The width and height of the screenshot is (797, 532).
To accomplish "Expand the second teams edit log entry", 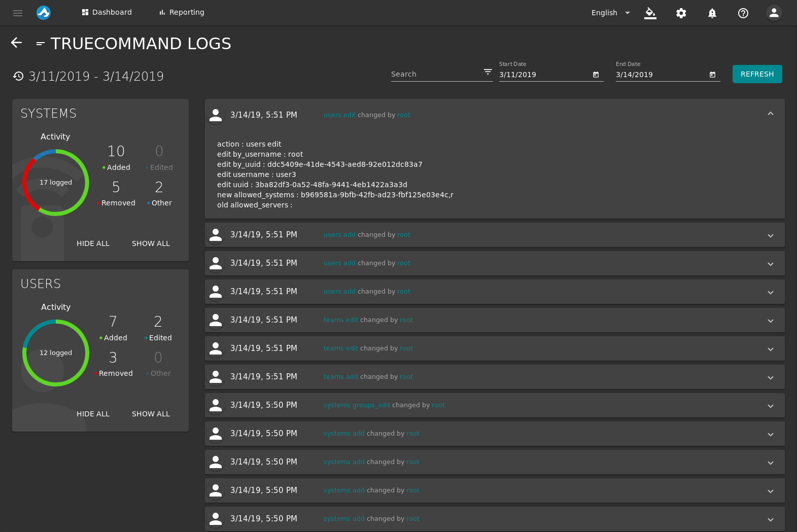I will tap(771, 349).
